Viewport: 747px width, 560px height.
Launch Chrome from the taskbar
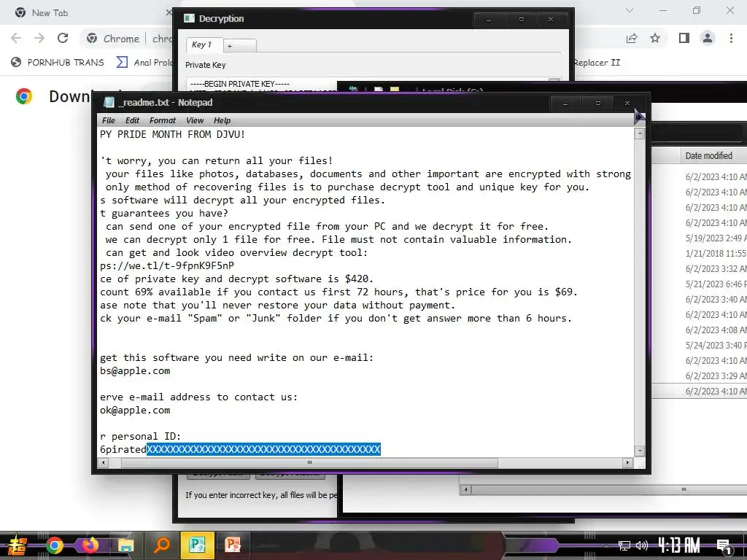pyautogui.click(x=55, y=545)
